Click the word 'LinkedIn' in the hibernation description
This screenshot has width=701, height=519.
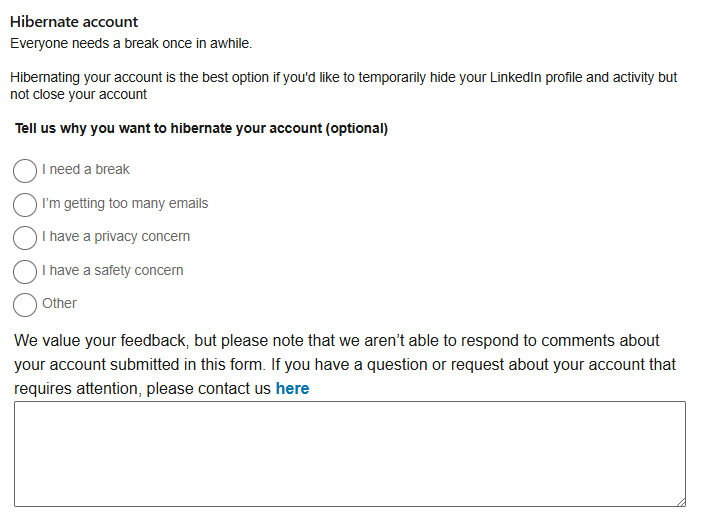coord(517,78)
